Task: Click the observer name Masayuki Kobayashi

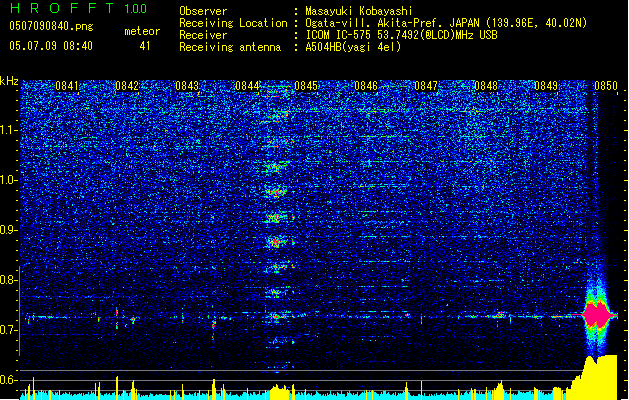Action: (359, 11)
